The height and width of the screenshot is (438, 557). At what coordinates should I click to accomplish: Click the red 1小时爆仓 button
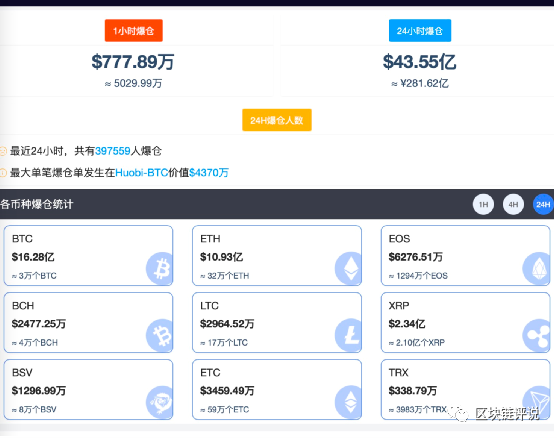134,31
